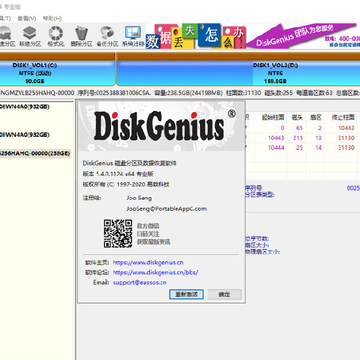Click the cell value 10442
The width and height of the screenshot is (360, 360).
tap(346, 128)
